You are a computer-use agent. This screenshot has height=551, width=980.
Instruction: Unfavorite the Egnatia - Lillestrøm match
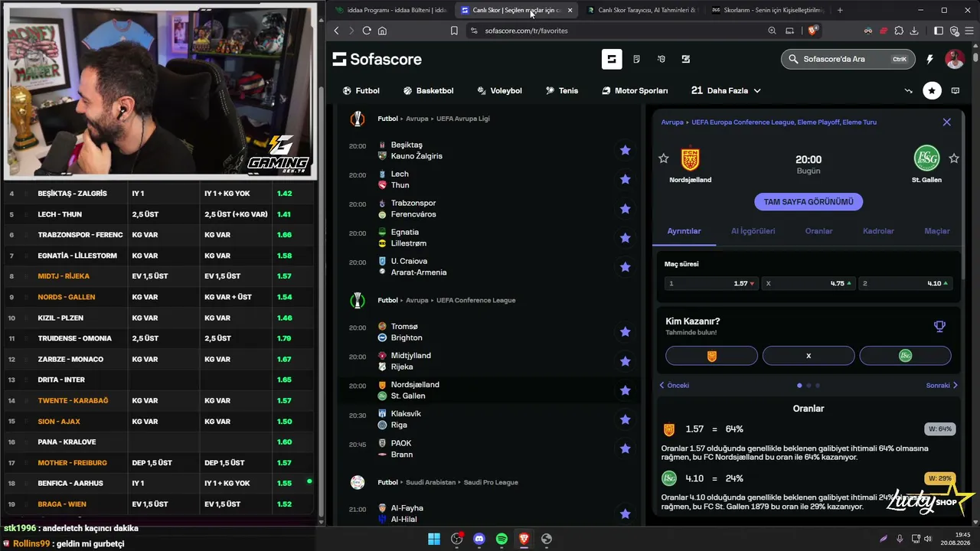point(626,238)
